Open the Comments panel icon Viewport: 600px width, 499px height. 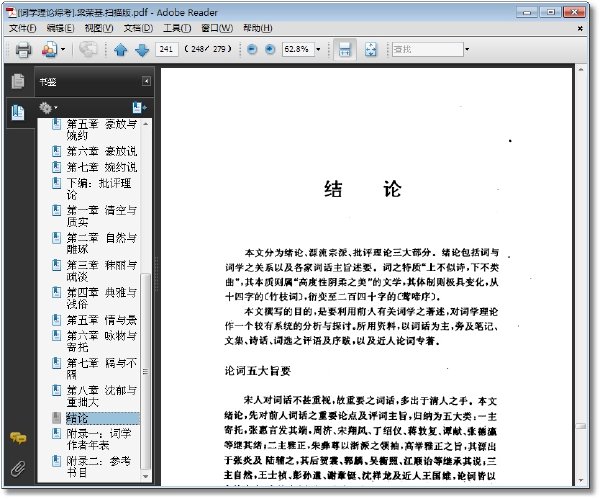coord(18,437)
